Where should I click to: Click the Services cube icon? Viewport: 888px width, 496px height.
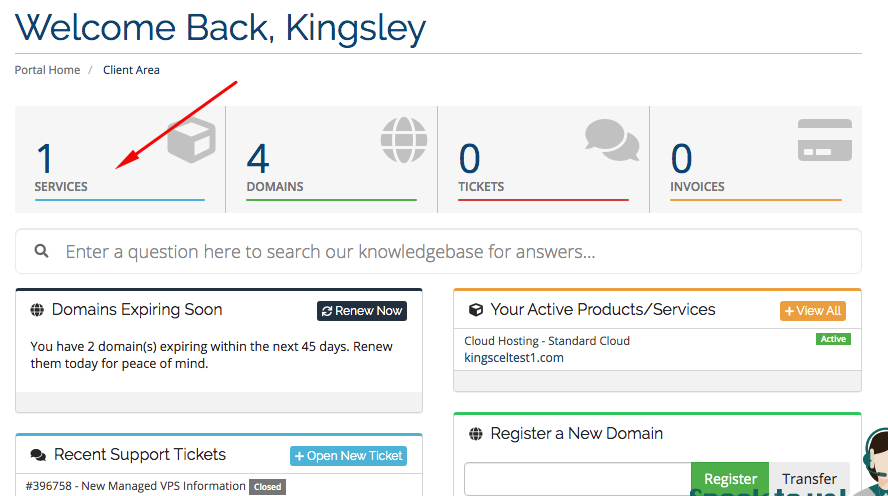tap(191, 139)
